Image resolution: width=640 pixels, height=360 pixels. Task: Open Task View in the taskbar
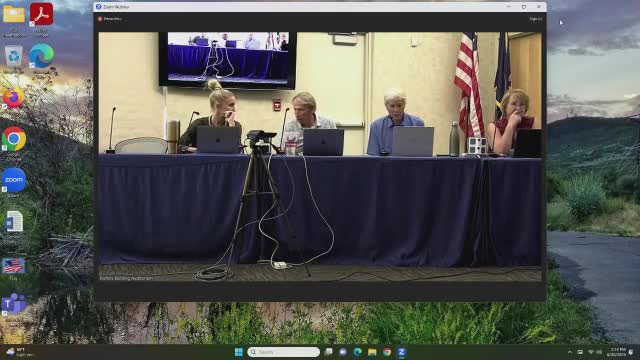(329, 352)
